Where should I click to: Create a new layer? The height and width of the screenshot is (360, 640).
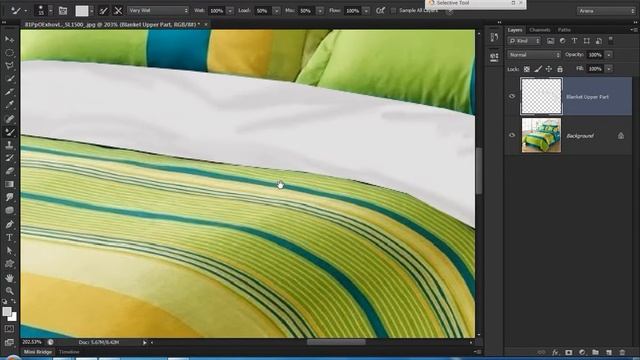(x=609, y=352)
